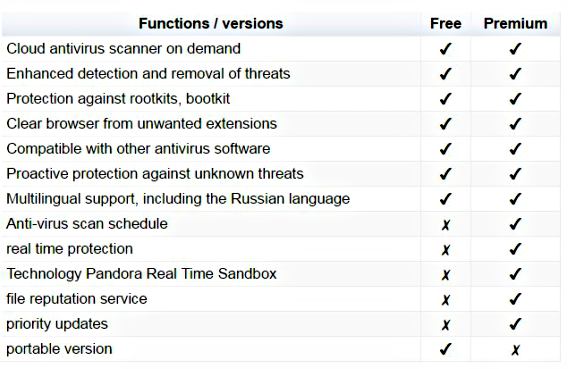This screenshot has height=369, width=568.
Task: Click the Proactive protection against unknown threats text
Action: (x=155, y=174)
